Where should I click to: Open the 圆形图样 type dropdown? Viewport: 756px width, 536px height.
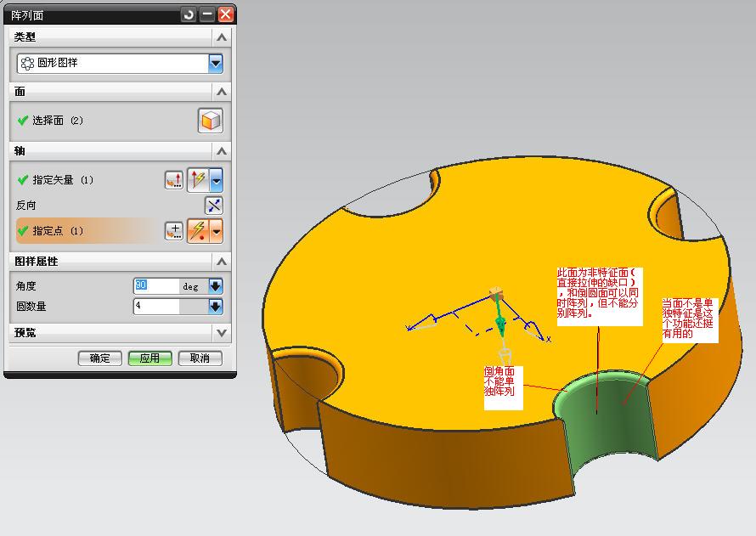[x=216, y=63]
